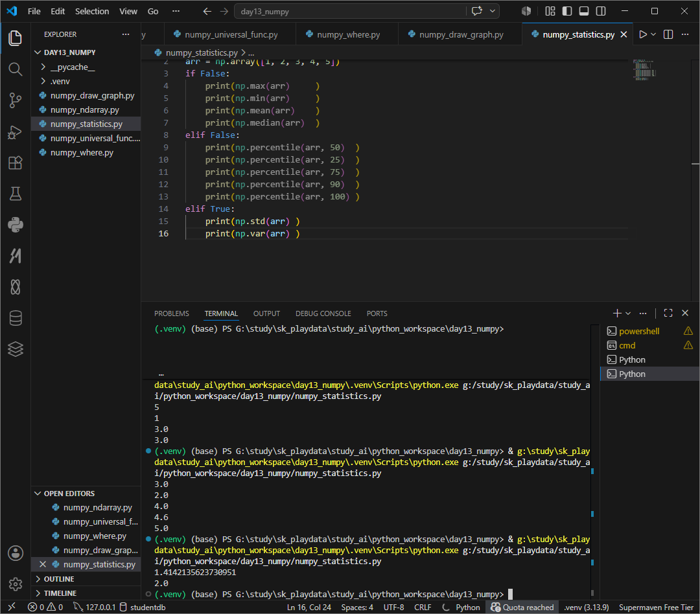Image resolution: width=700 pixels, height=614 pixels.
Task: Run Python file with play button
Action: [643, 34]
